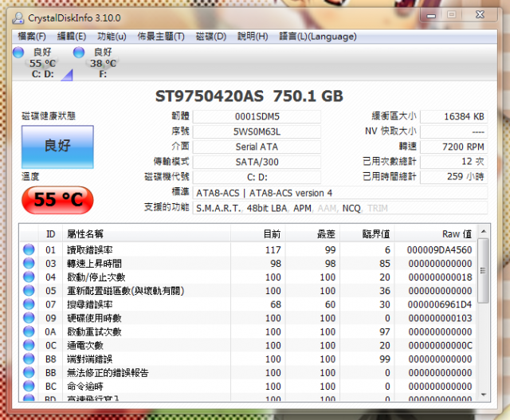The width and height of the screenshot is (510, 420).
Task: Click the attribute list scrollbar thumb
Action: pos(484,271)
